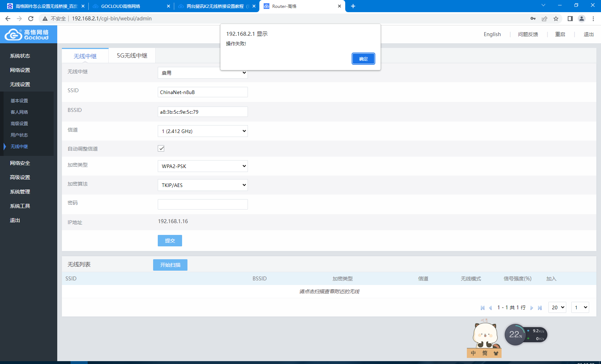Click the password input field
The width and height of the screenshot is (601, 364).
tap(202, 205)
